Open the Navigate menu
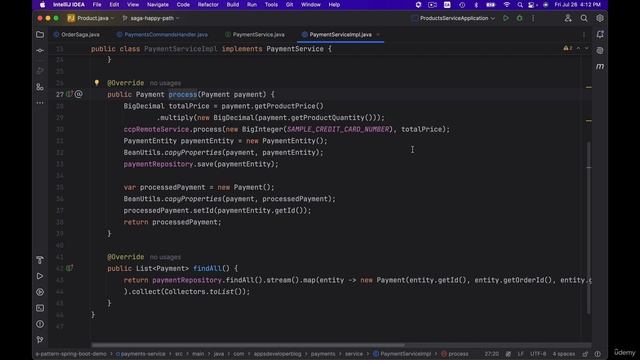640x360 pixels. tap(158, 5)
